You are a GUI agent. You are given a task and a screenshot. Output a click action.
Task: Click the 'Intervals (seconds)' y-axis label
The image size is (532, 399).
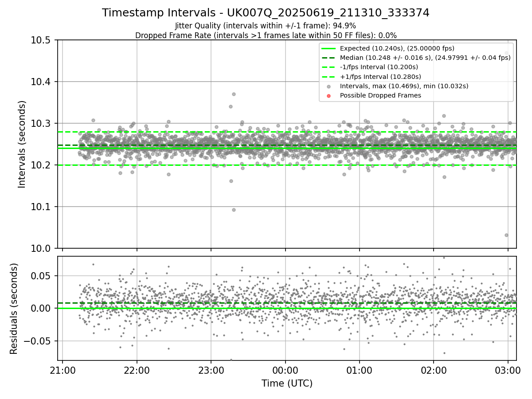[22, 144]
